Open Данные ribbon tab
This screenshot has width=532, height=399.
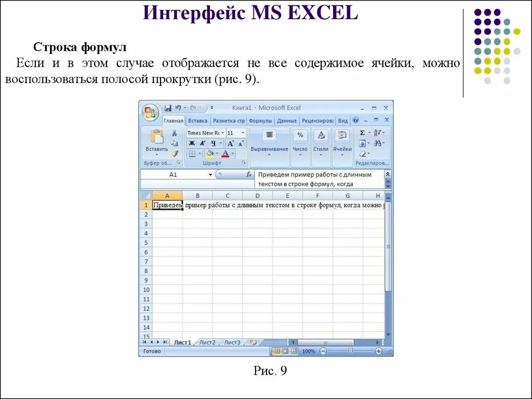287,121
